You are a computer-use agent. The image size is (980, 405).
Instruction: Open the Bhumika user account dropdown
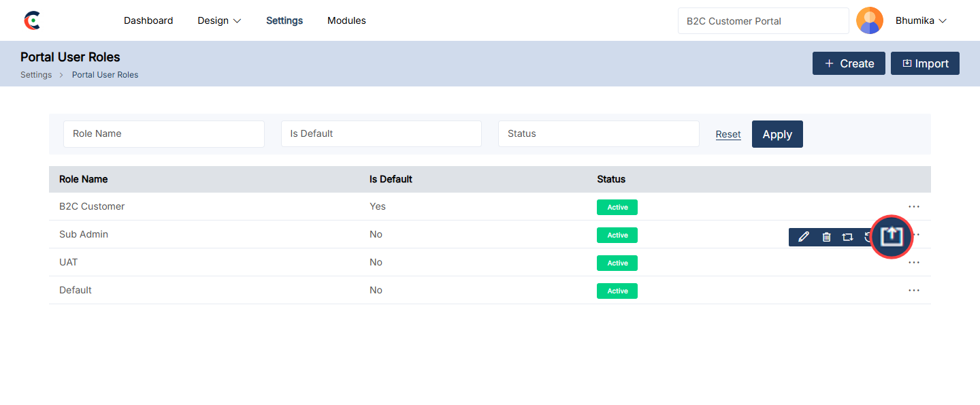921,20
